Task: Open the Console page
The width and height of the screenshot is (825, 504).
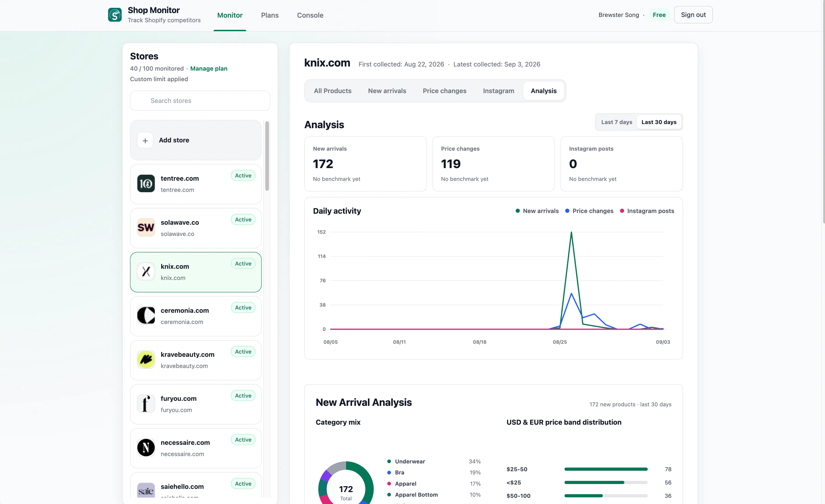Action: 310,15
